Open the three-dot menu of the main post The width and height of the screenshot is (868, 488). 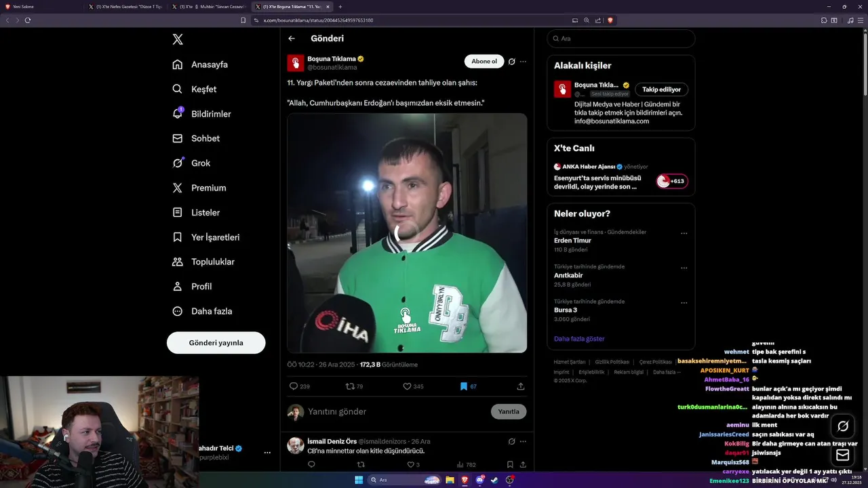523,62
